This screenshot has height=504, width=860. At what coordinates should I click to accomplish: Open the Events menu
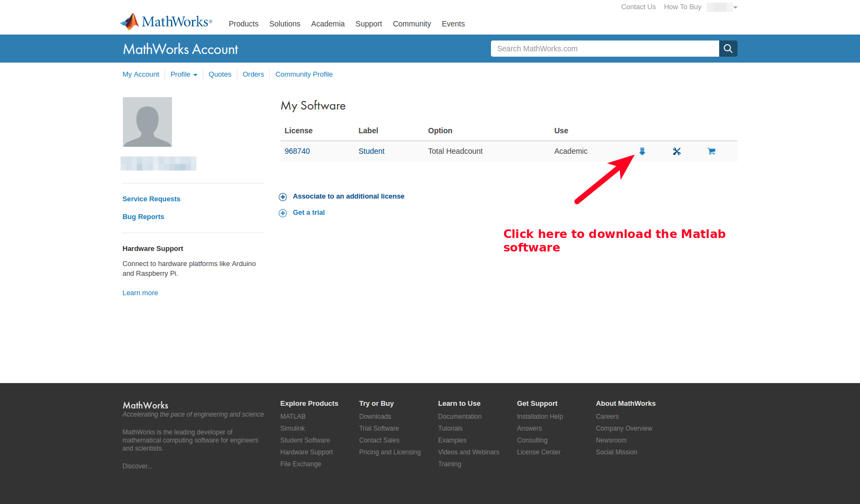453,24
